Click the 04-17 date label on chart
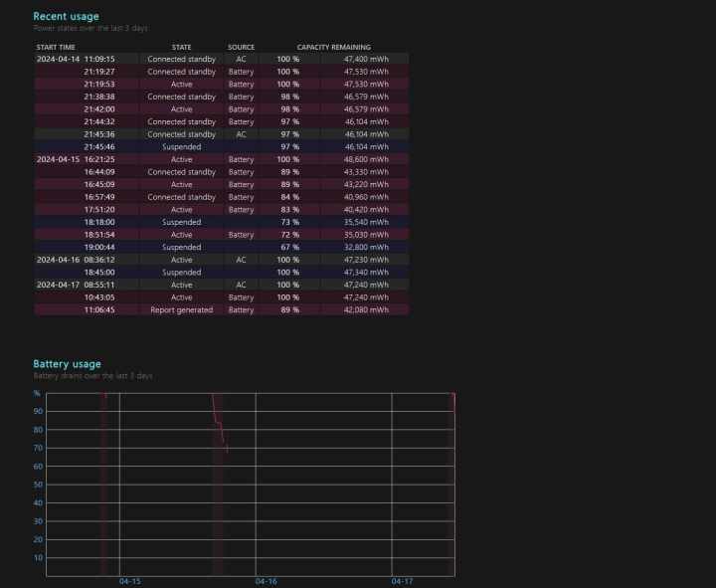 (x=401, y=581)
